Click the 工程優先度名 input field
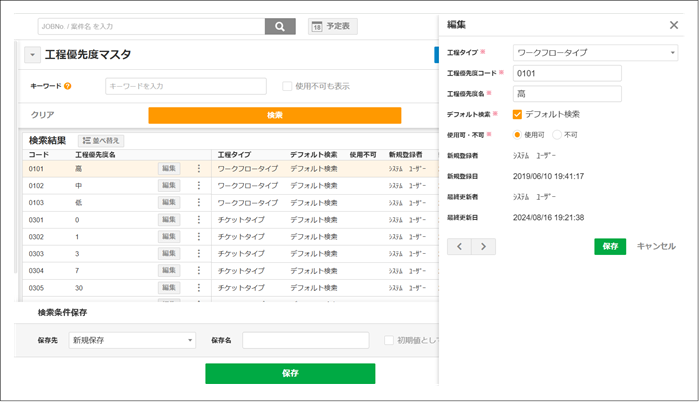700x403 pixels. tap(567, 94)
